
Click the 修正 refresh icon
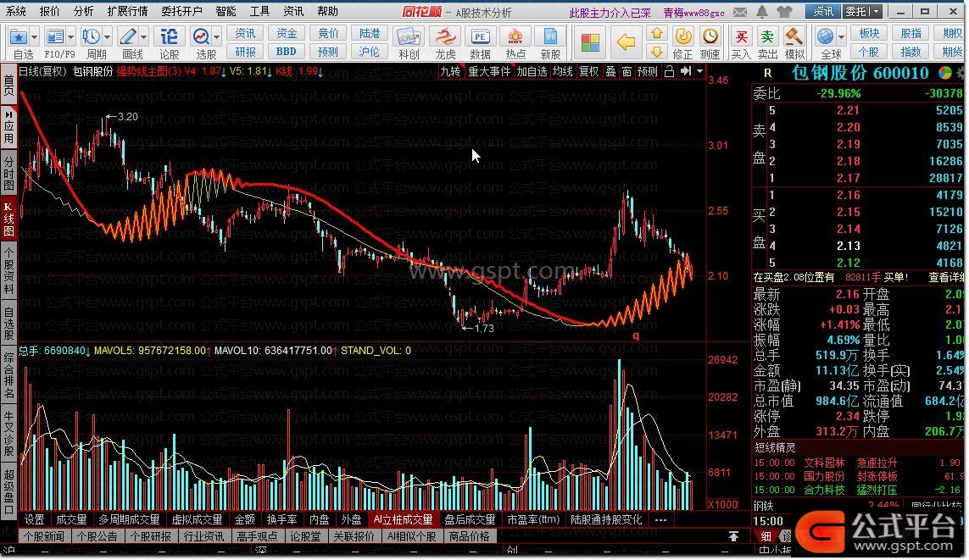click(682, 36)
